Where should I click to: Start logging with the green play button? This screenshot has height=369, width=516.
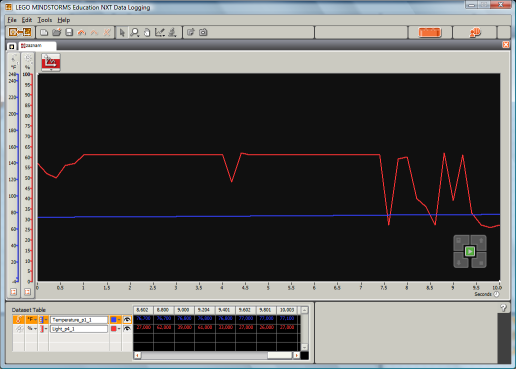point(470,251)
